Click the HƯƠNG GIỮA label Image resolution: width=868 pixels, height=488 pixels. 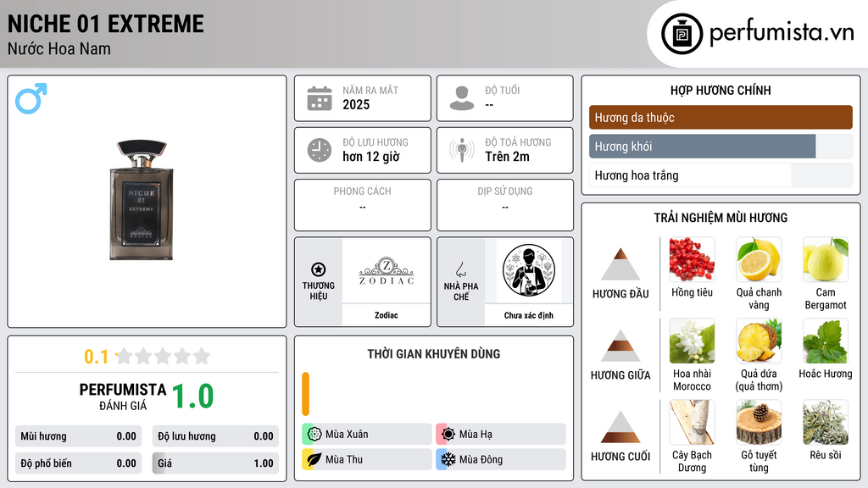coord(620,375)
